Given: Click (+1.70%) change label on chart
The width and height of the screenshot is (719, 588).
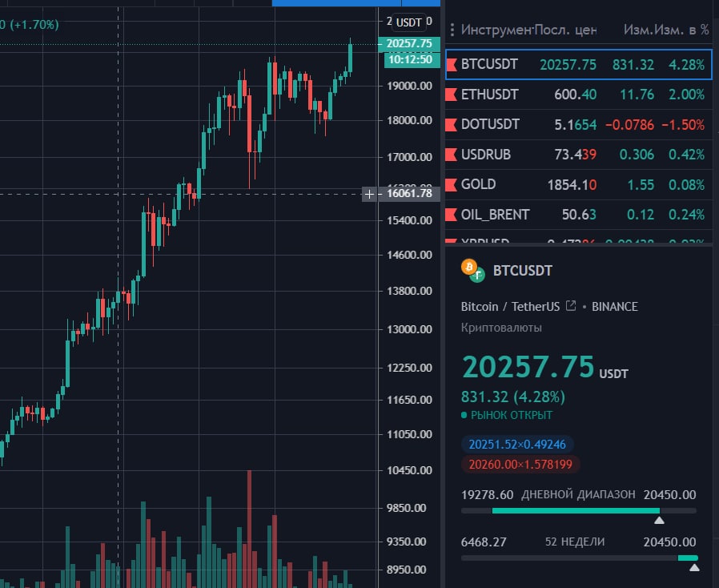Looking at the screenshot, I should pos(34,24).
